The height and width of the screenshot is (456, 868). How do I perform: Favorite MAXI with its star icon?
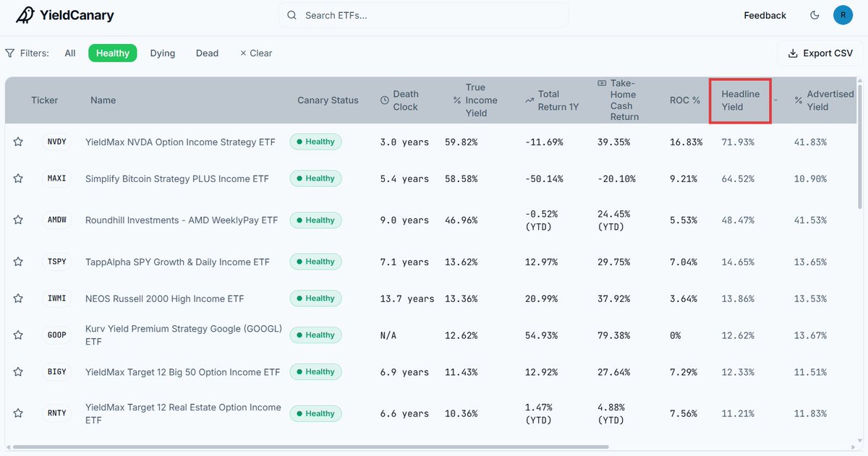pos(18,178)
